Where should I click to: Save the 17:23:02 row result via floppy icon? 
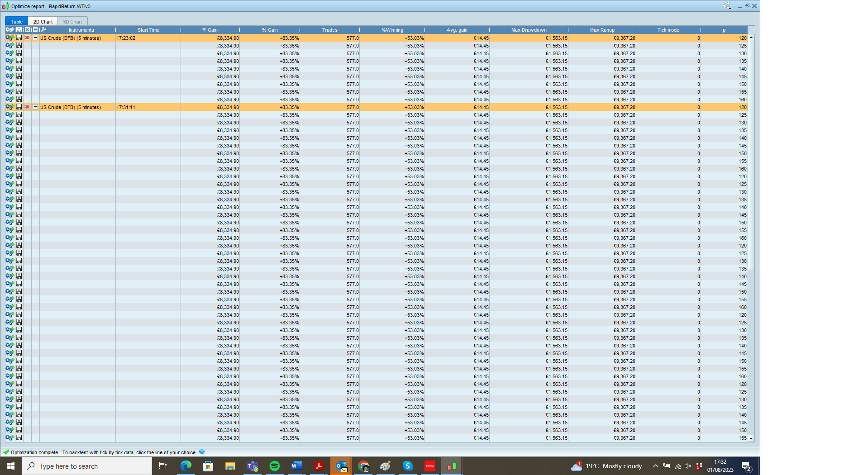pyautogui.click(x=19, y=38)
